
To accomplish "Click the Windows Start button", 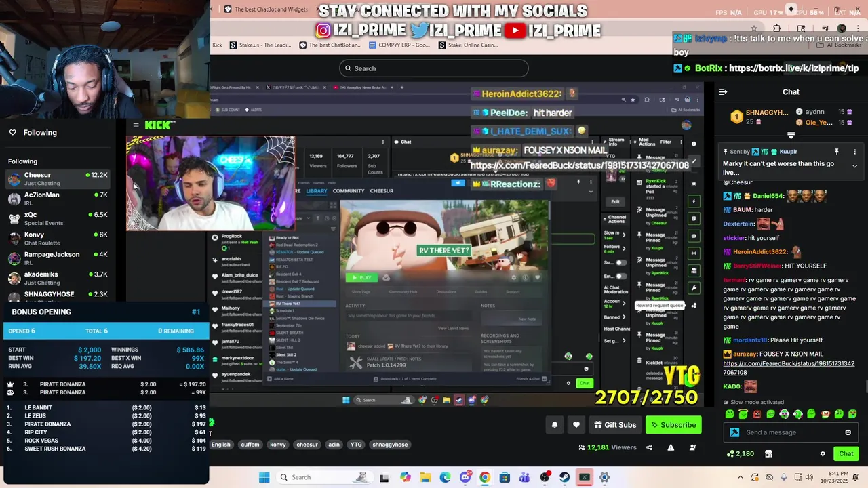I will click(264, 477).
